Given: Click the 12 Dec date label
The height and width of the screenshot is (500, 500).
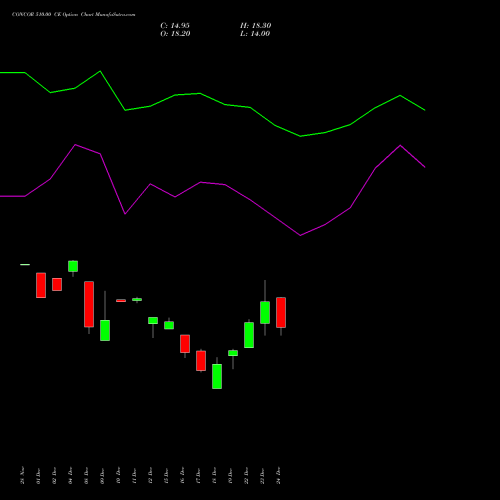Looking at the screenshot, I should 150,476.
